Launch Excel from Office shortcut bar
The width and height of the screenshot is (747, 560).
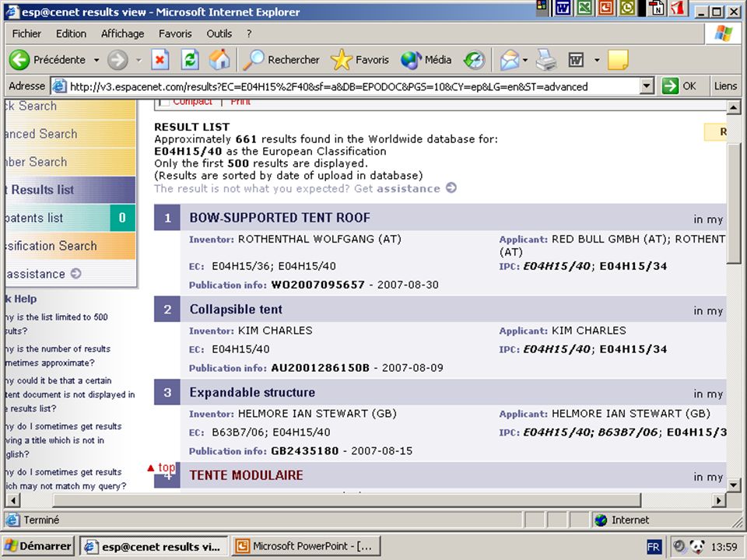(x=585, y=8)
